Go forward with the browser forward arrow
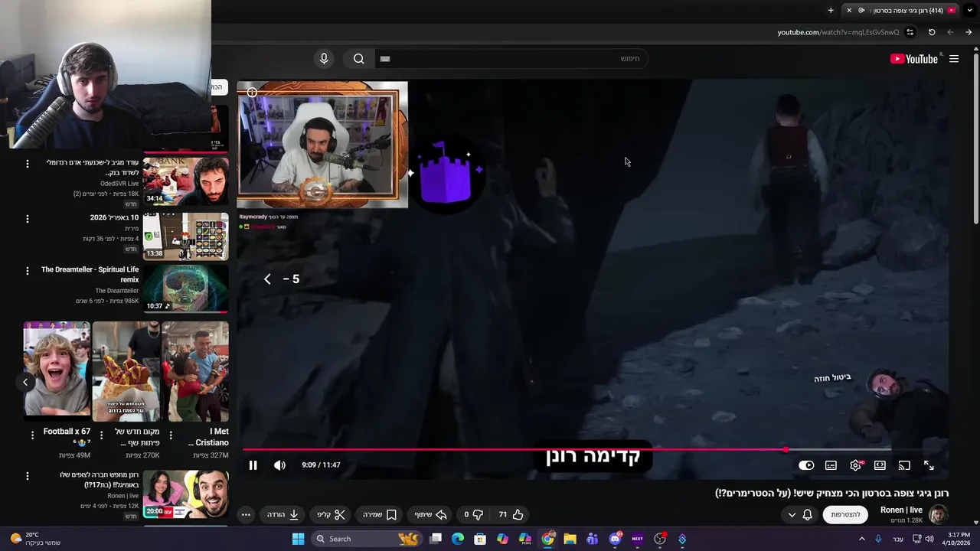Screen dimensions: 980x551 click(950, 32)
